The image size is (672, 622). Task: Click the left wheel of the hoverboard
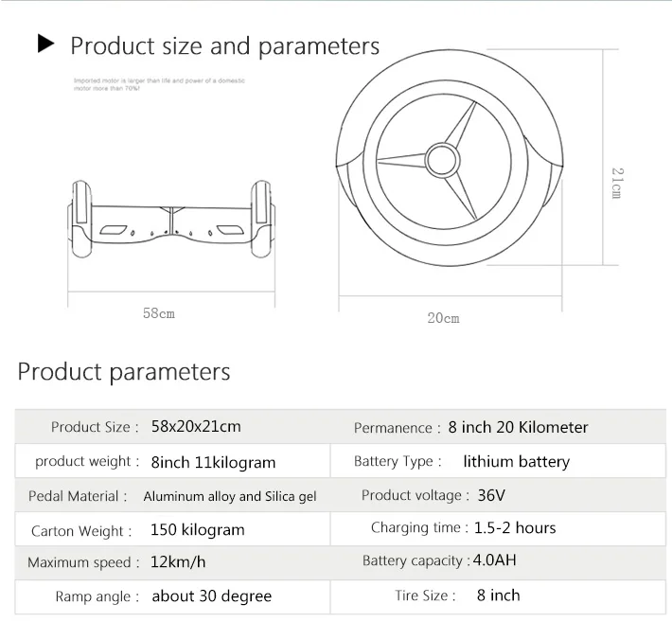click(x=80, y=219)
